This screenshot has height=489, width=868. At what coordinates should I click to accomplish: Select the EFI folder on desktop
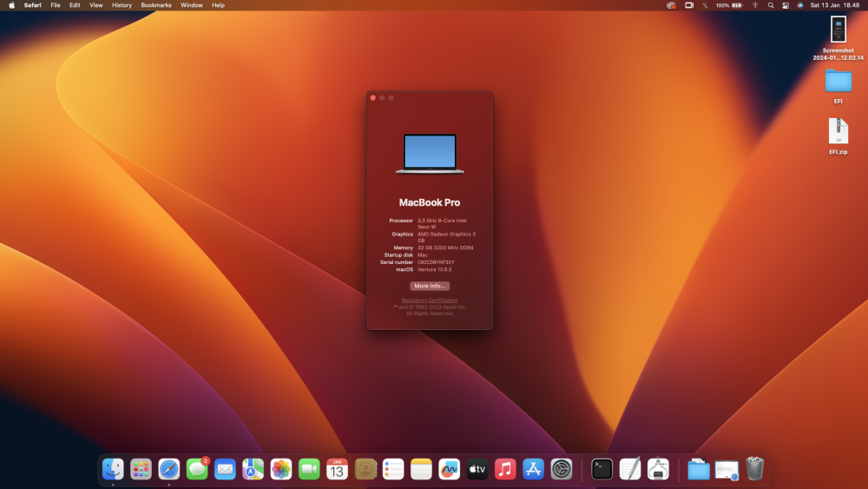click(838, 86)
